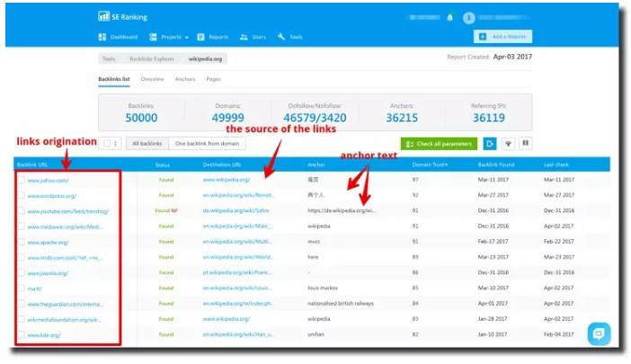Click the SE Ranking logo
The height and width of the screenshot is (364, 631).
pyautogui.click(x=124, y=17)
